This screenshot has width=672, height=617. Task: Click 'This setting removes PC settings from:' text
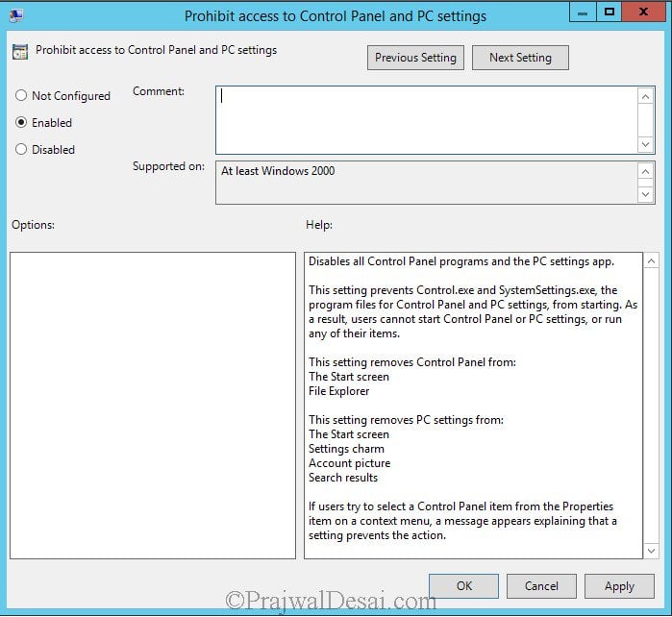(406, 420)
